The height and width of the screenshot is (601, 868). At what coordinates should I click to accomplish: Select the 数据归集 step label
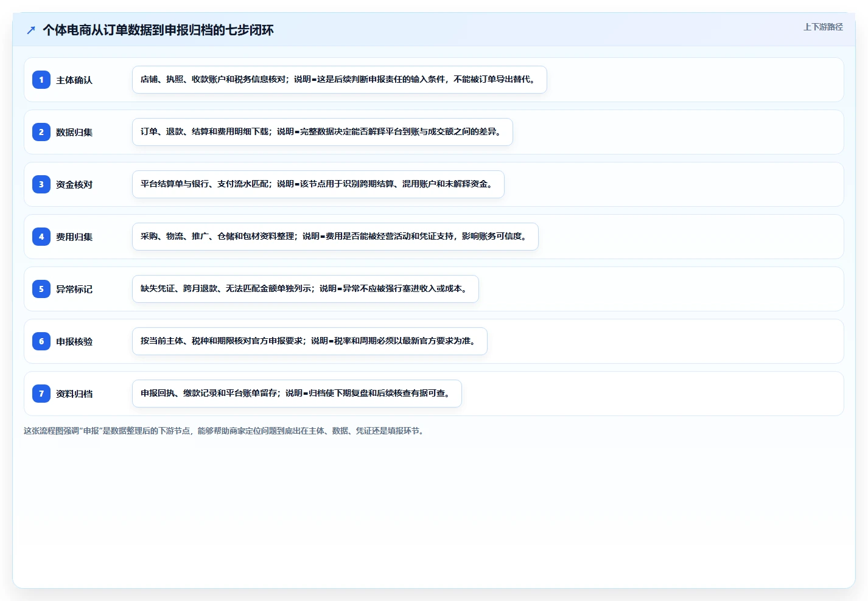pyautogui.click(x=74, y=133)
